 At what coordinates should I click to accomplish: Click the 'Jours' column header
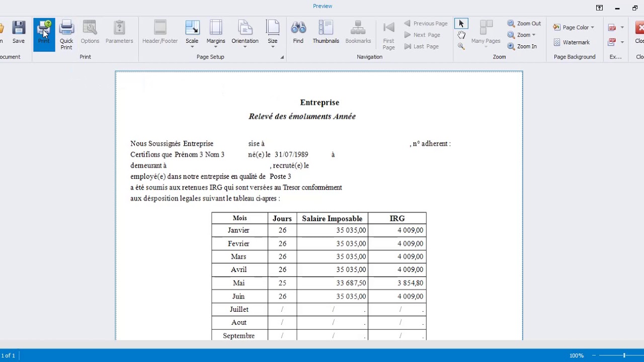click(x=282, y=218)
